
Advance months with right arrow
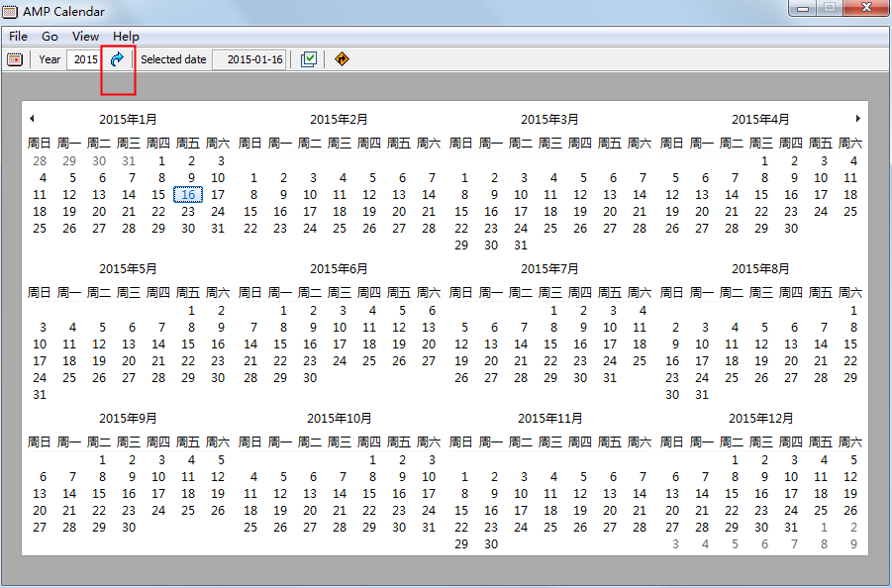(x=858, y=118)
